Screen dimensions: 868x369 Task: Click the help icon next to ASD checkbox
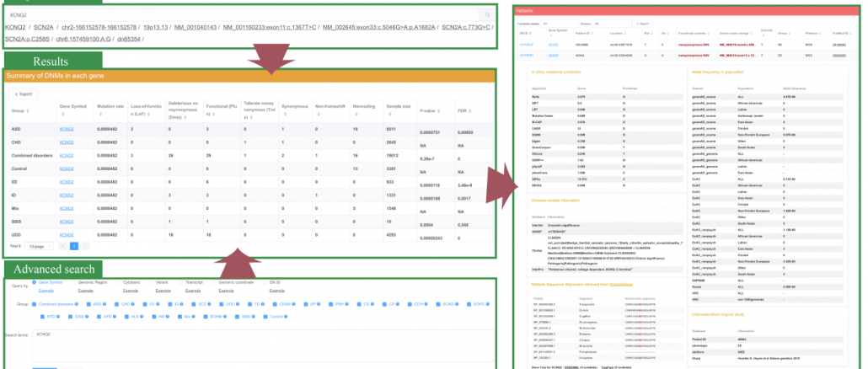coord(104,304)
